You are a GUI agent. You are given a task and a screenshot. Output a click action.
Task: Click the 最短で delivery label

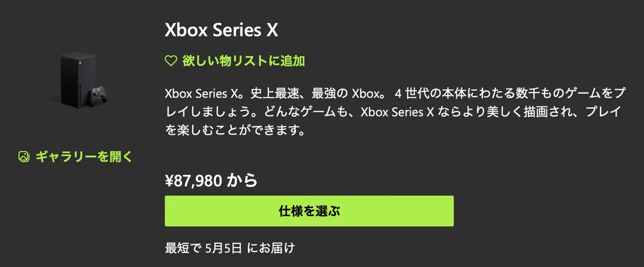click(183, 248)
